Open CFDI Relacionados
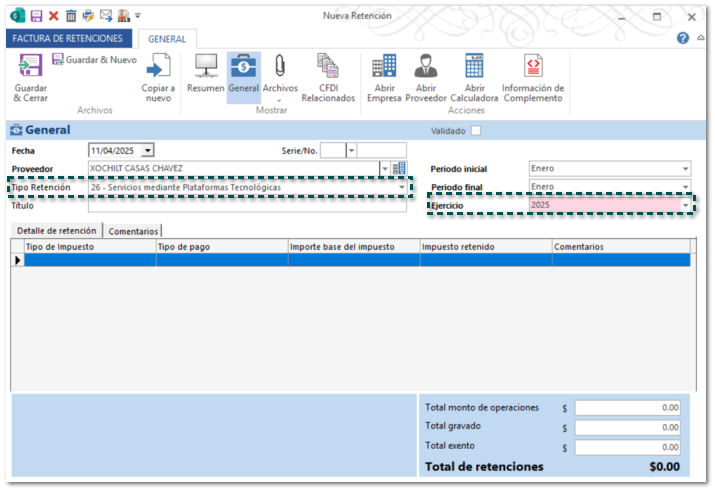Image resolution: width=715 pixels, height=491 pixels. coord(328,67)
